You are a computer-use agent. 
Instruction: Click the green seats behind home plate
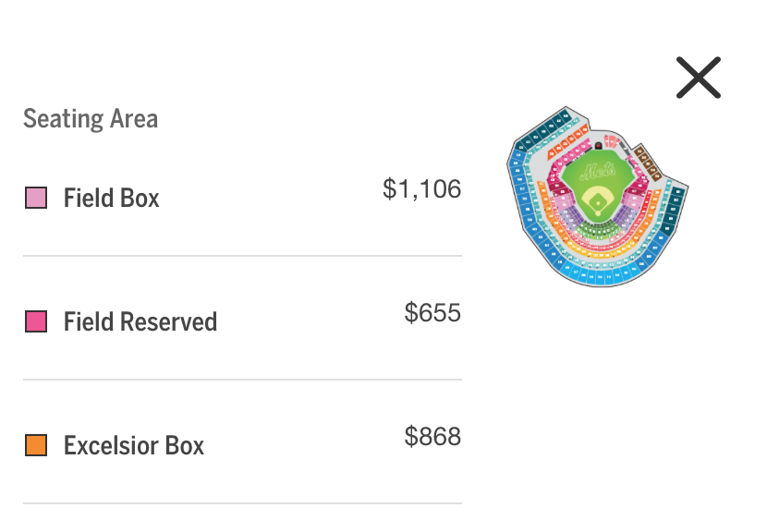tap(596, 231)
